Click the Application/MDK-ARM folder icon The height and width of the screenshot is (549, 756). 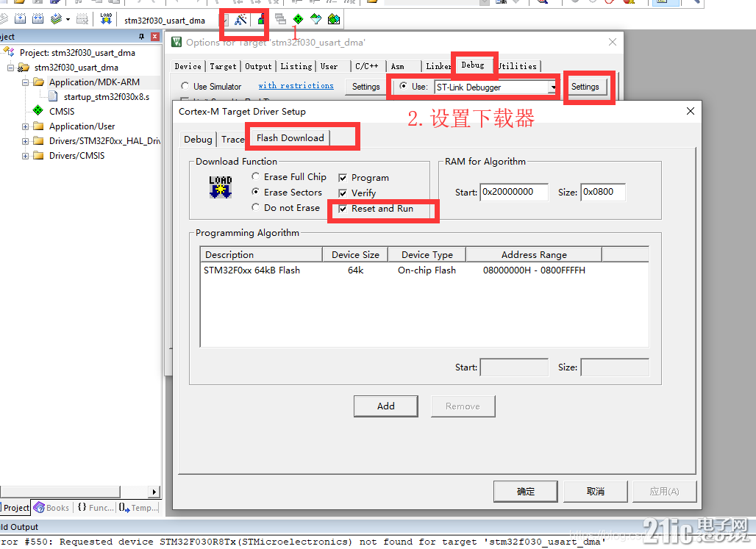pos(38,82)
